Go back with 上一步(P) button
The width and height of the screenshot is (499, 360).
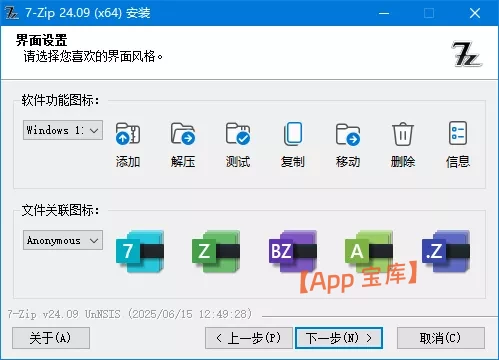click(249, 338)
